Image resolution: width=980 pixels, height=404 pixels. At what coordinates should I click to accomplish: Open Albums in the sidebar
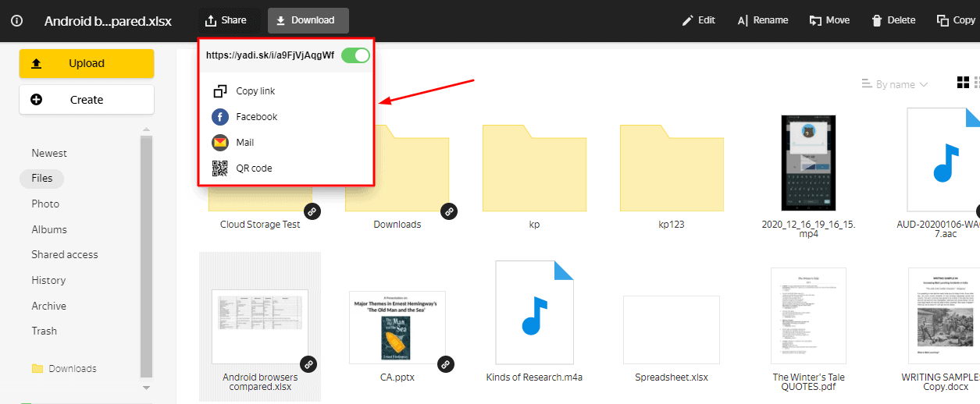pos(49,229)
